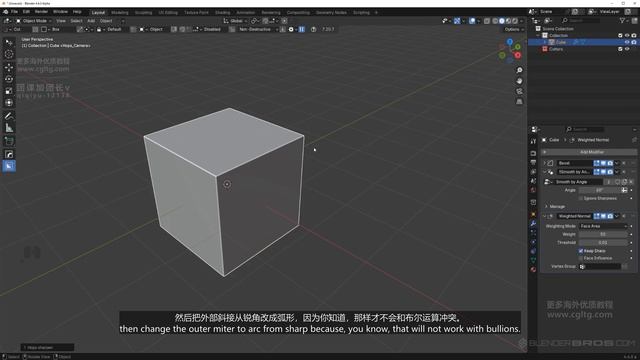The image size is (640, 360).
Task: Click the Pan view hand icon
Action: click(519, 81)
